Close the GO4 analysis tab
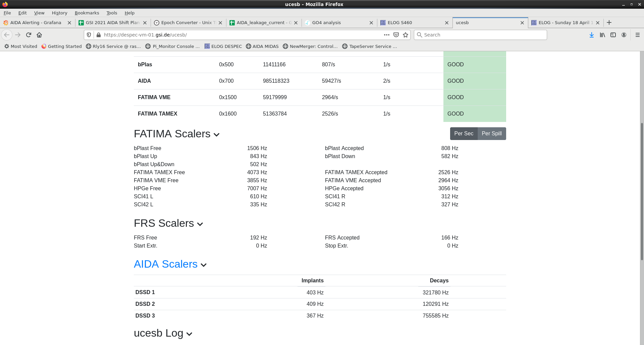This screenshot has height=345, width=644. [x=371, y=23]
